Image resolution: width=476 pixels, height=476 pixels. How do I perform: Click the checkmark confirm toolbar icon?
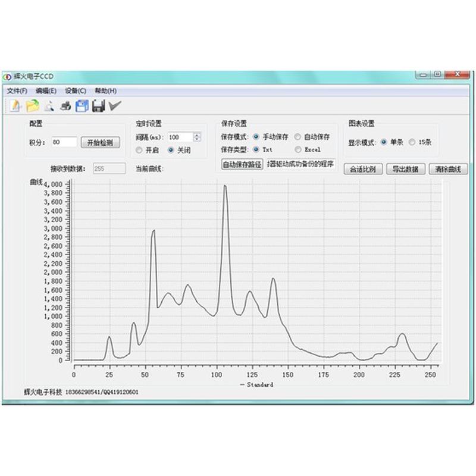pyautogui.click(x=113, y=106)
